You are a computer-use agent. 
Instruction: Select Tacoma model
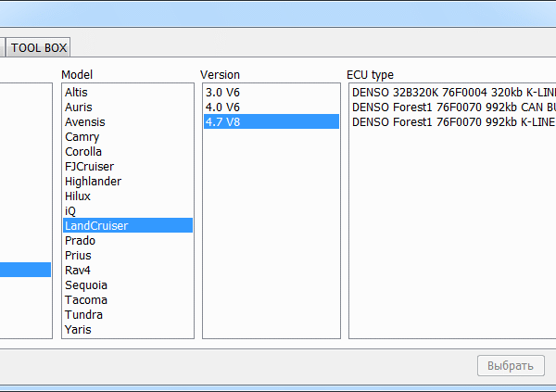128,300
